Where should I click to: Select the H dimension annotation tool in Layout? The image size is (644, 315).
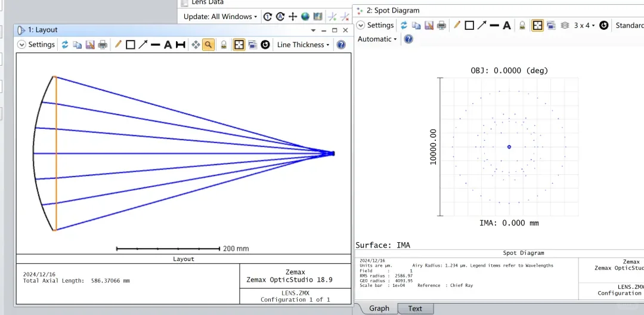click(x=180, y=45)
